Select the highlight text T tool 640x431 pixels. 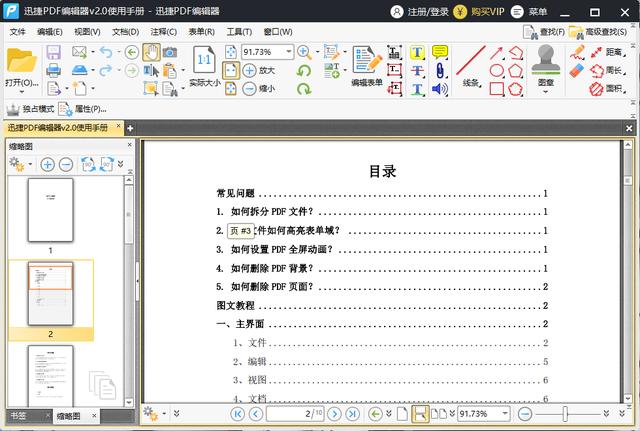(417, 52)
